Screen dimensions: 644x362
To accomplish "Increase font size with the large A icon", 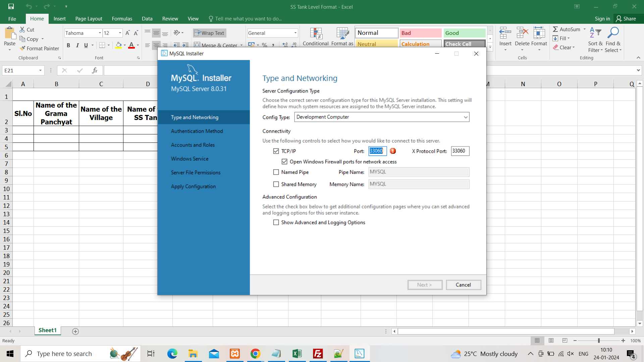I will tap(127, 33).
